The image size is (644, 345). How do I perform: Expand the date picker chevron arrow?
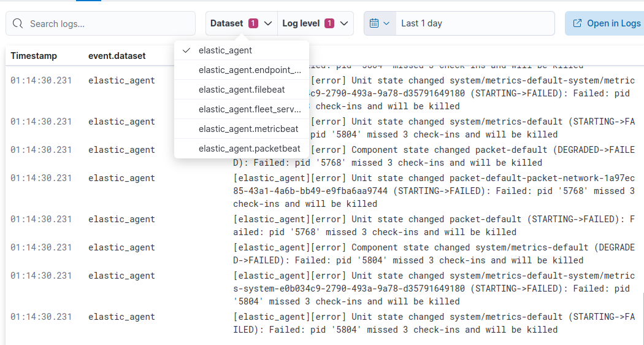click(x=386, y=23)
